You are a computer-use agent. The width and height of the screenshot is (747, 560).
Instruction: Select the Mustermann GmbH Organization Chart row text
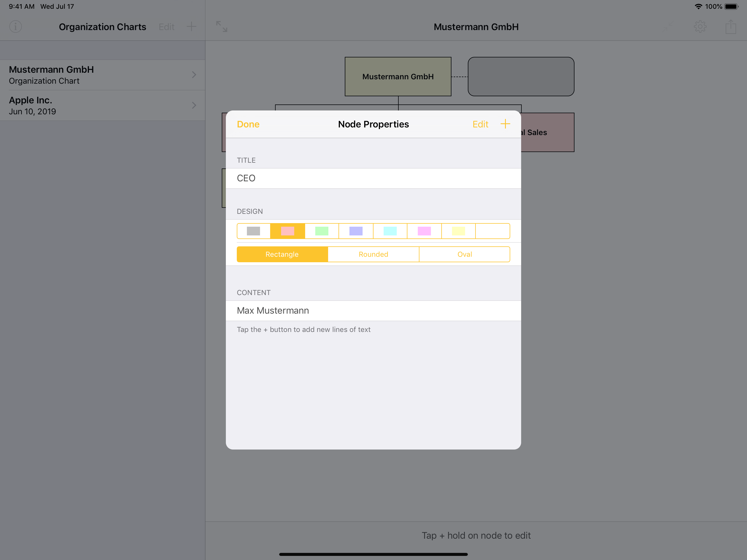51,75
